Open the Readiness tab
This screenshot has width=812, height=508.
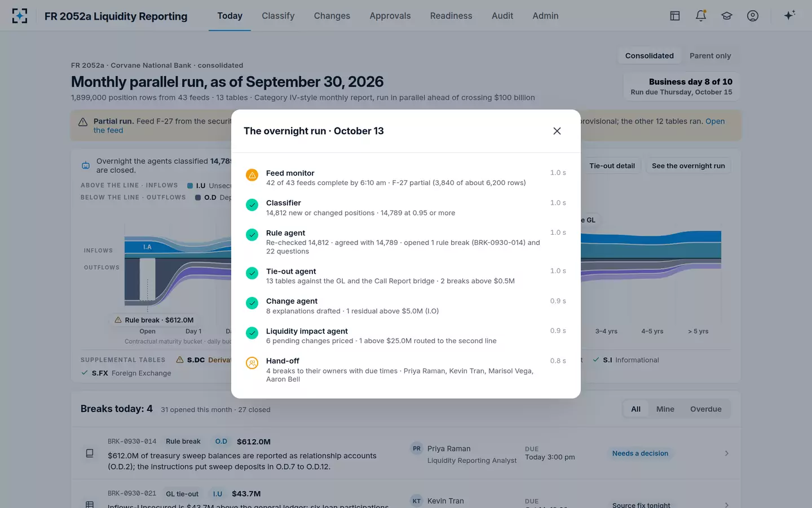pyautogui.click(x=451, y=16)
